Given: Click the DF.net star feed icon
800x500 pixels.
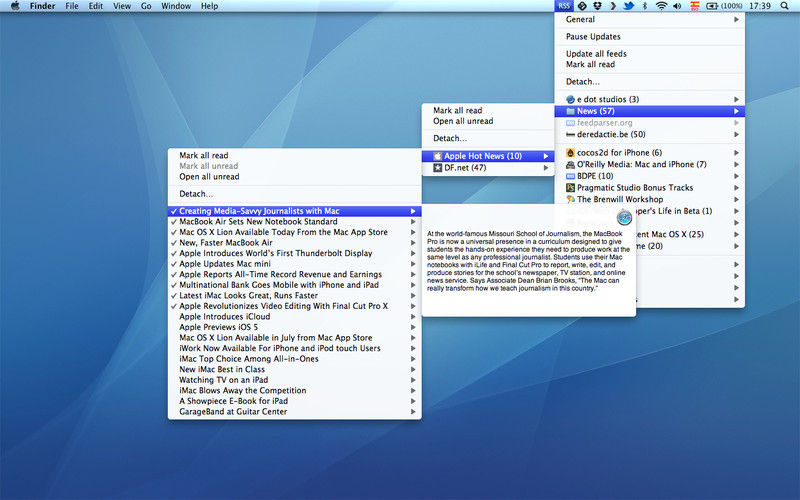Looking at the screenshot, I should click(437, 168).
